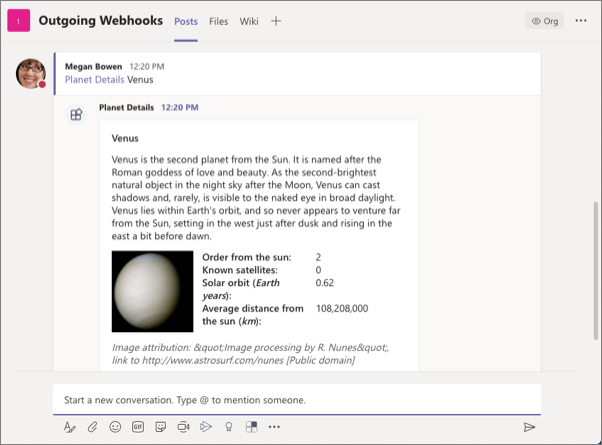Switch to the Files tab
The width and height of the screenshot is (602, 445).
tap(218, 22)
